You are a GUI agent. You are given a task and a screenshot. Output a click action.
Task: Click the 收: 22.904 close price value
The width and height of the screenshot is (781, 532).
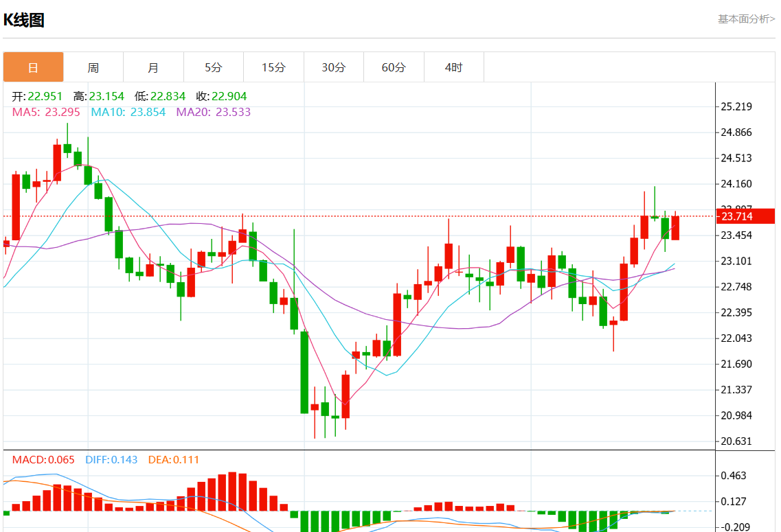click(221, 96)
